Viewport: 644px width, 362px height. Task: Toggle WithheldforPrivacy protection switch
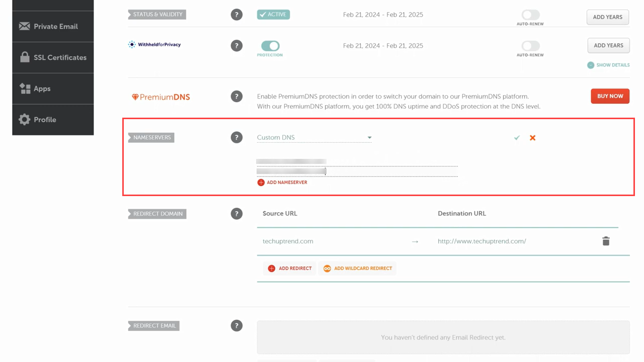point(270,46)
